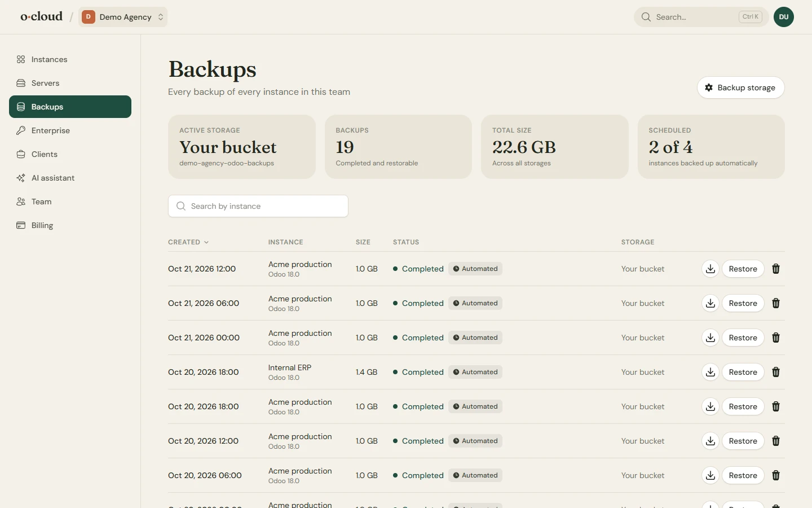Delete Acme production backup from Oct 20 18:00
Image resolution: width=812 pixels, height=508 pixels.
[776, 406]
